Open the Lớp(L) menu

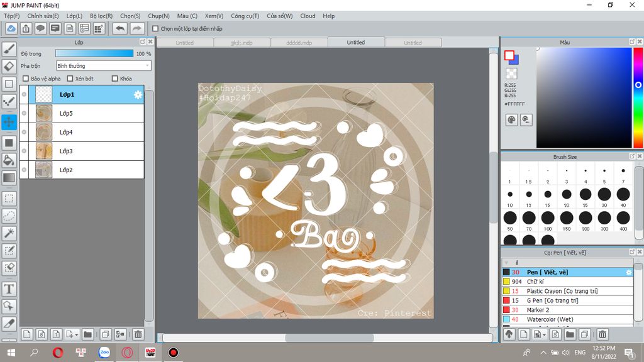pyautogui.click(x=74, y=16)
